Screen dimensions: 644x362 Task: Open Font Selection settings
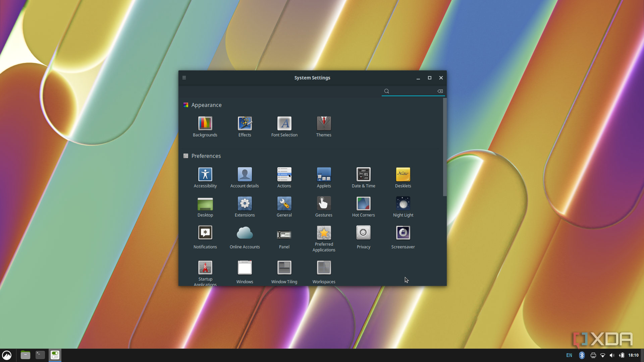(284, 127)
